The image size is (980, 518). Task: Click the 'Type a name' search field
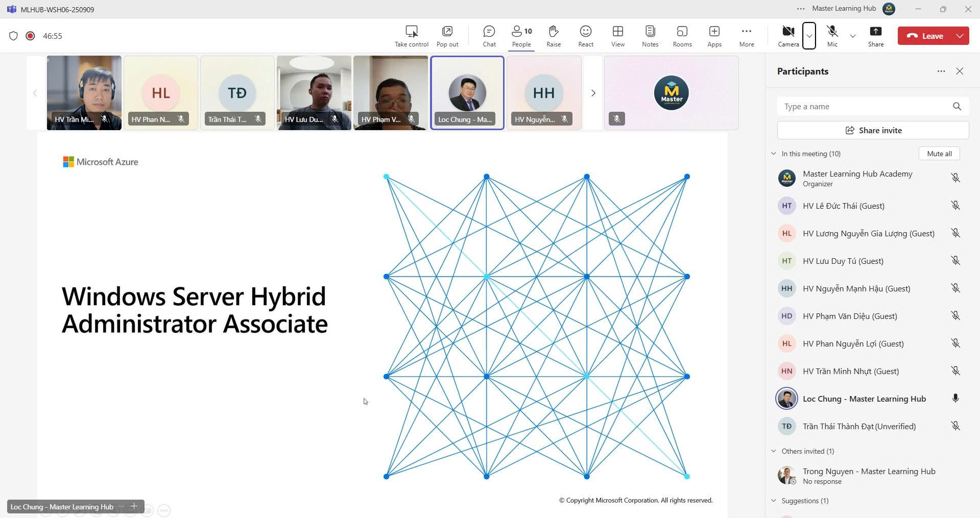(x=863, y=106)
